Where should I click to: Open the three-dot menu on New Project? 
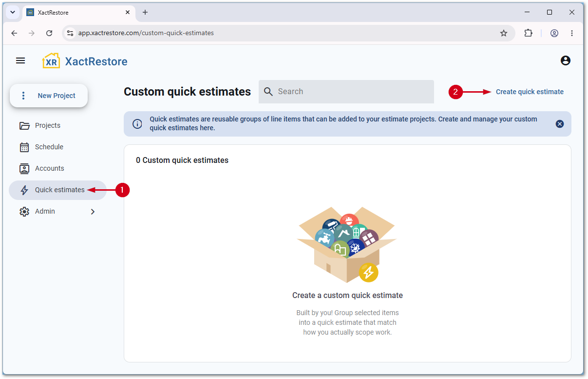click(23, 96)
